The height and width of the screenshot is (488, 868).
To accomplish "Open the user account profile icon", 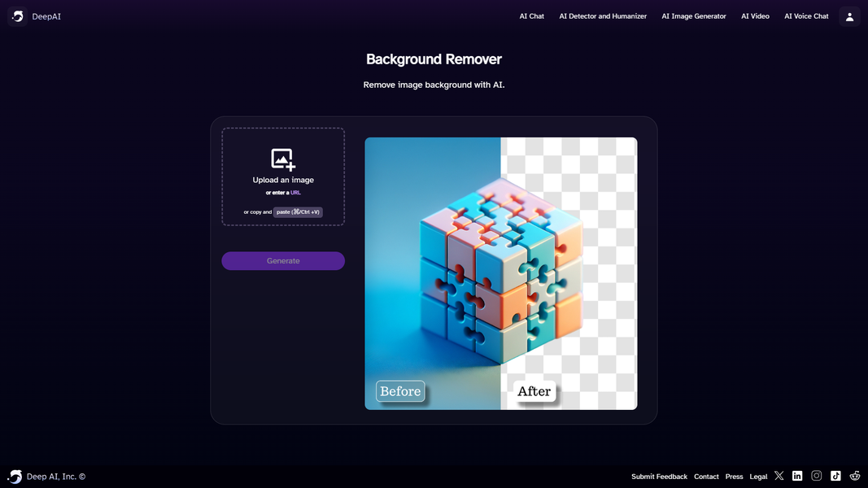I will (x=849, y=16).
